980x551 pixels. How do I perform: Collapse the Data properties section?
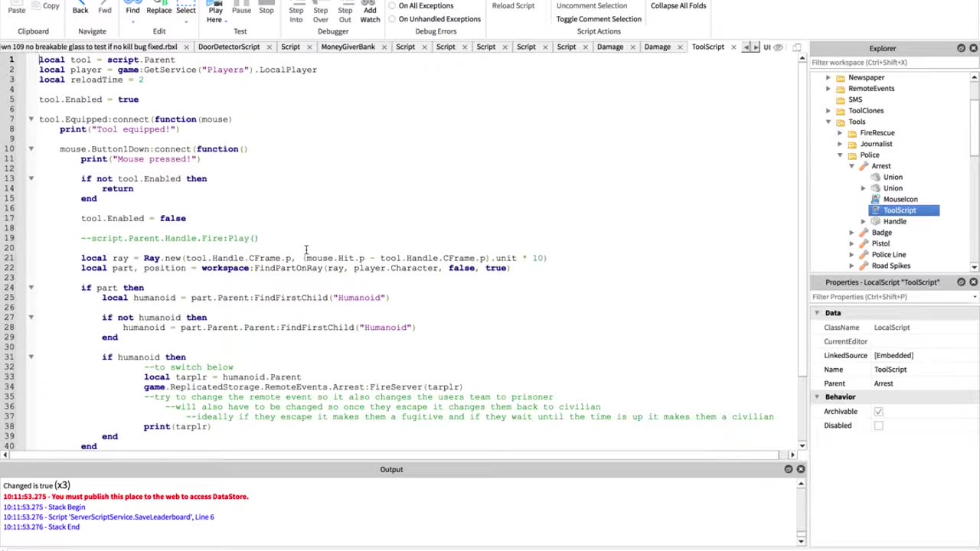pos(817,313)
